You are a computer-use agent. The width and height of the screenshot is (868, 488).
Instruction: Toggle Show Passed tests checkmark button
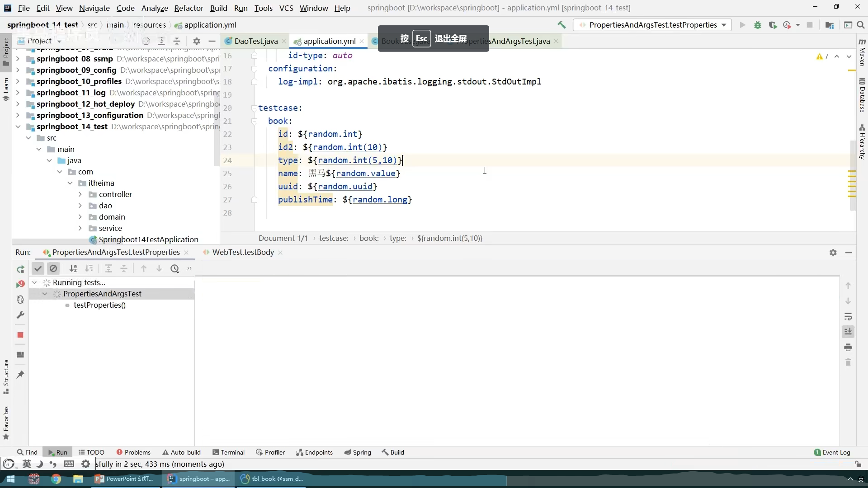pos(38,269)
